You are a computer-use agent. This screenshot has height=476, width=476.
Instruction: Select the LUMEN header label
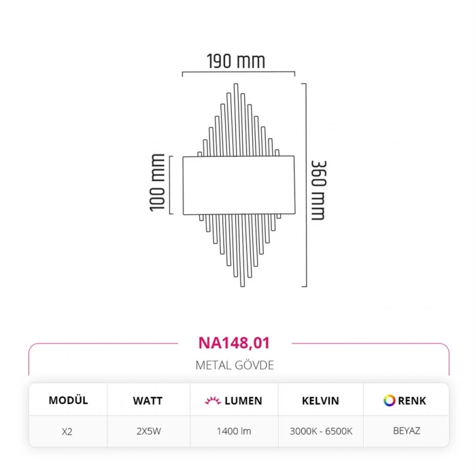(x=243, y=401)
